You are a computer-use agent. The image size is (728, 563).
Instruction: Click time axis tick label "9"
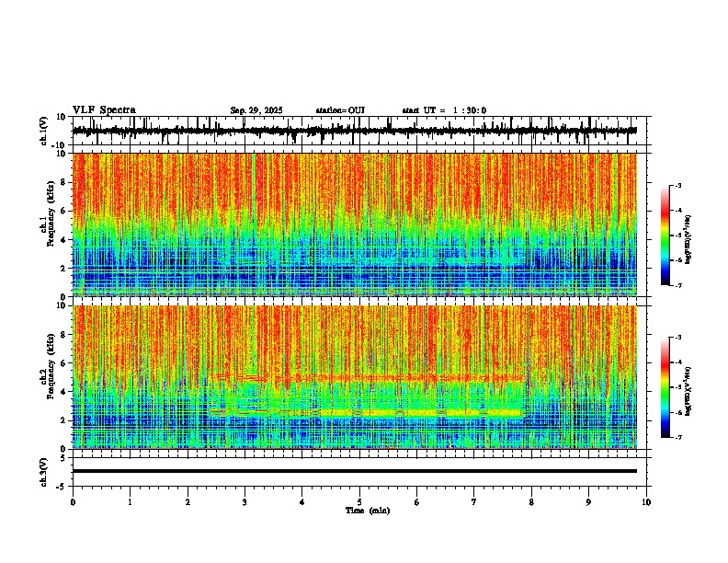point(588,502)
